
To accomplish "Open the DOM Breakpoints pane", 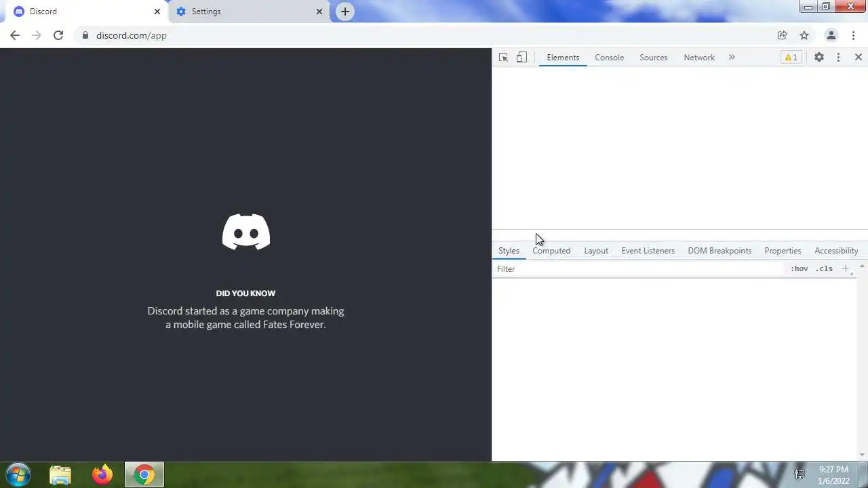I will click(719, 251).
